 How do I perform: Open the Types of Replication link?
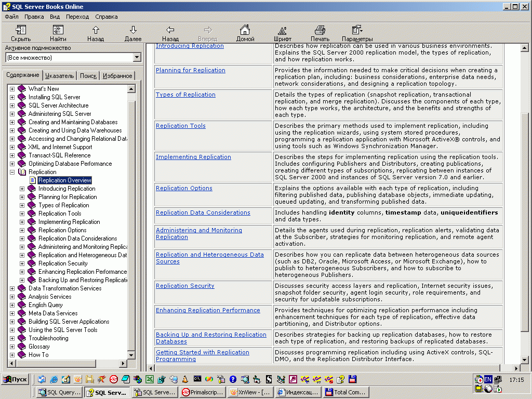click(x=185, y=95)
